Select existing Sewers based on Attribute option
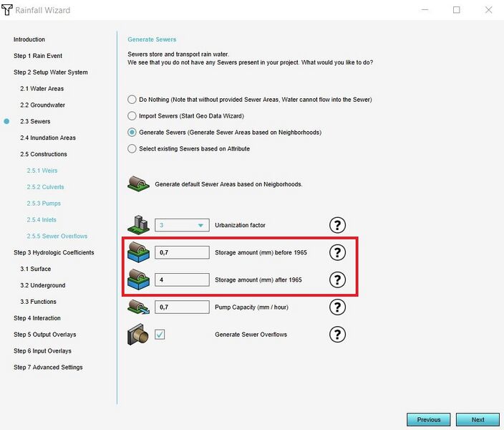This screenshot has height=430, width=504. point(132,148)
